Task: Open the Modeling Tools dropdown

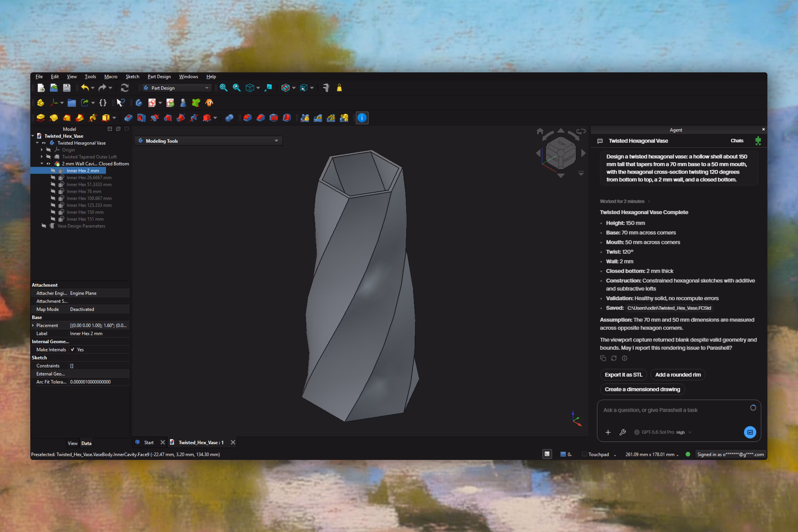Action: 208,141
